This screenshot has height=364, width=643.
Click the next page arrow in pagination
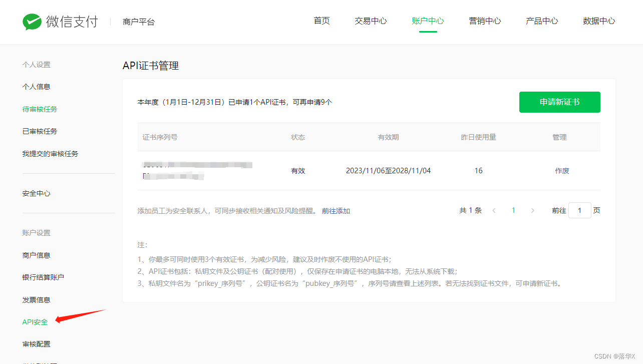532,210
